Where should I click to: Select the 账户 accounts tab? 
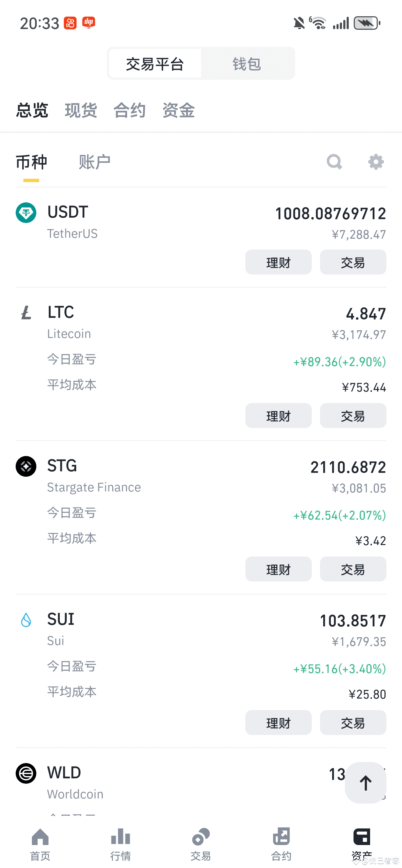(x=95, y=162)
